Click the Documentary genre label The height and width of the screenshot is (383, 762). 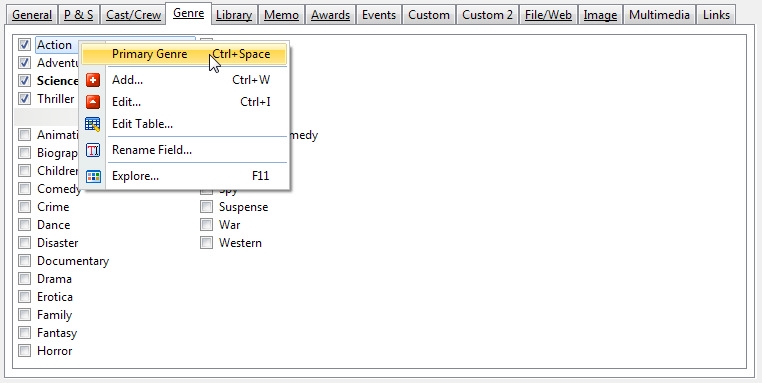pyautogui.click(x=73, y=261)
